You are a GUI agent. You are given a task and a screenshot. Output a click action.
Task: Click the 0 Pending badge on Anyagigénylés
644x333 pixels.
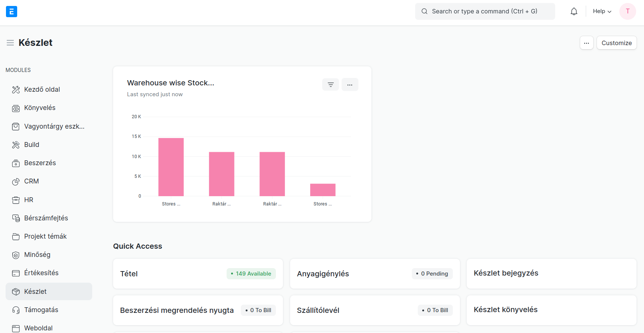click(432, 274)
